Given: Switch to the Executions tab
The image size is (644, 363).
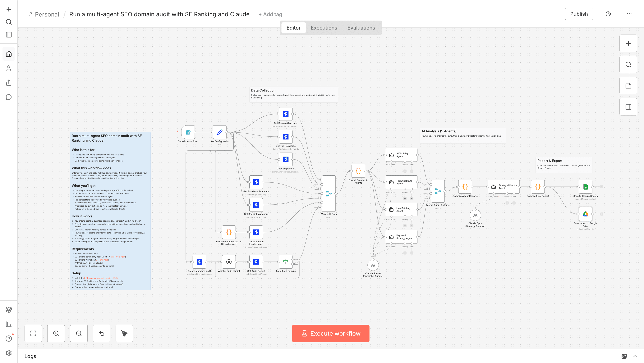Looking at the screenshot, I should coord(324,28).
